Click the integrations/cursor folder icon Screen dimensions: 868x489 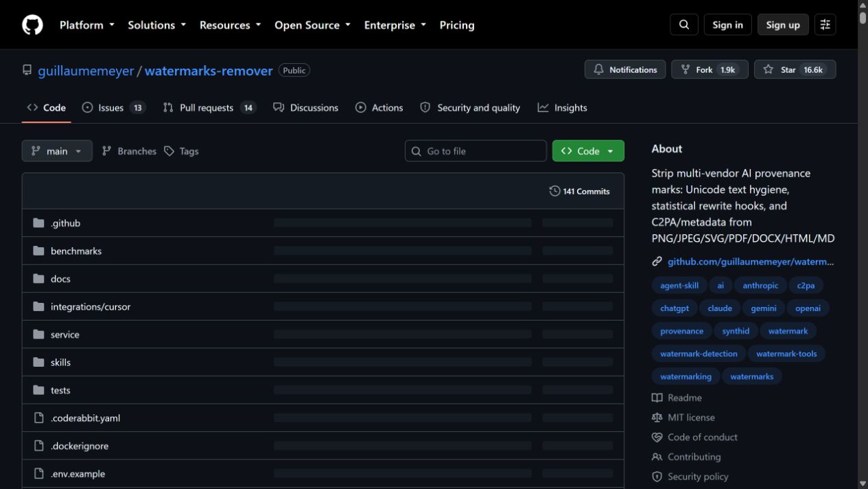[x=38, y=306]
